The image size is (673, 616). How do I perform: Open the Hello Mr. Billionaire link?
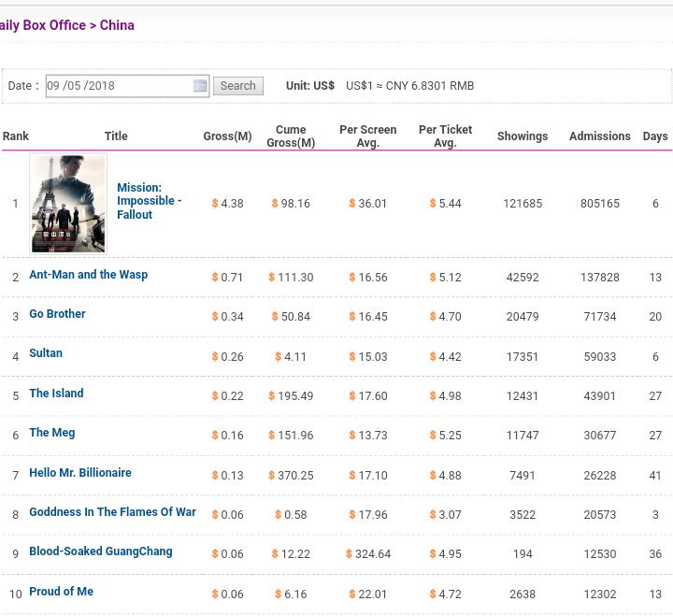tap(80, 473)
